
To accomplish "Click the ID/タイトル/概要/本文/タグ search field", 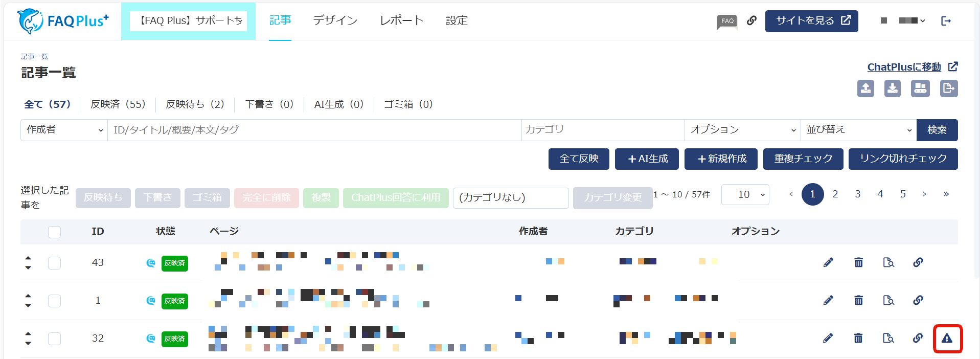I will (314, 130).
